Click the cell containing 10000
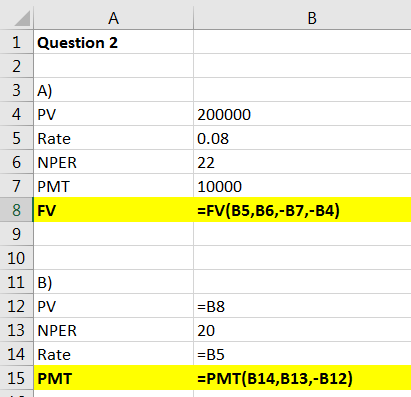Screen dimensions: 411x397 tap(302, 186)
